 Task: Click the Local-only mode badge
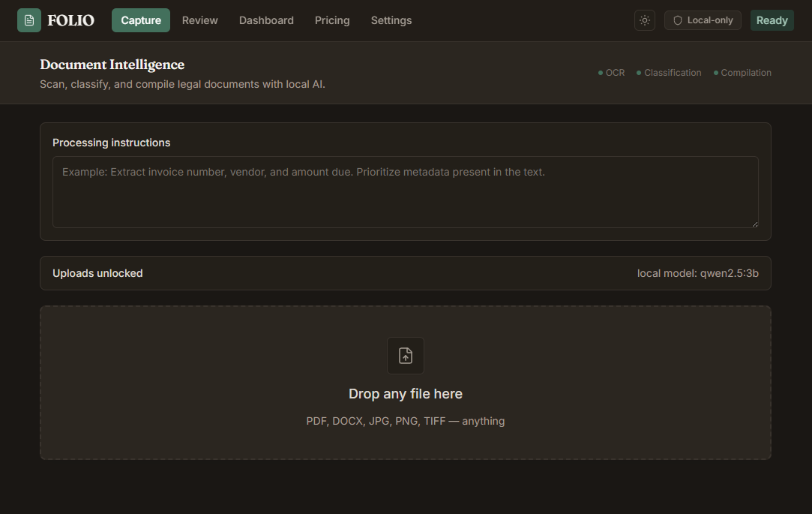point(703,20)
